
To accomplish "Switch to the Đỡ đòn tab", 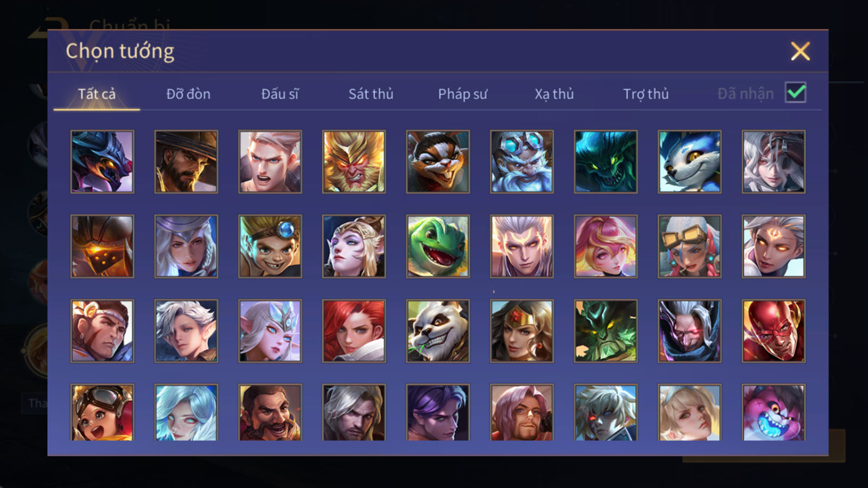I will click(188, 94).
